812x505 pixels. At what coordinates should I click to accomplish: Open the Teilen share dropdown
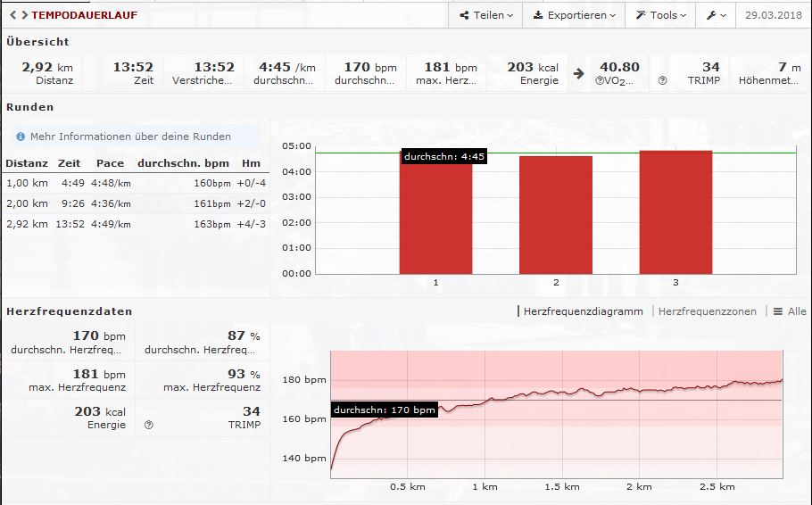coord(485,15)
